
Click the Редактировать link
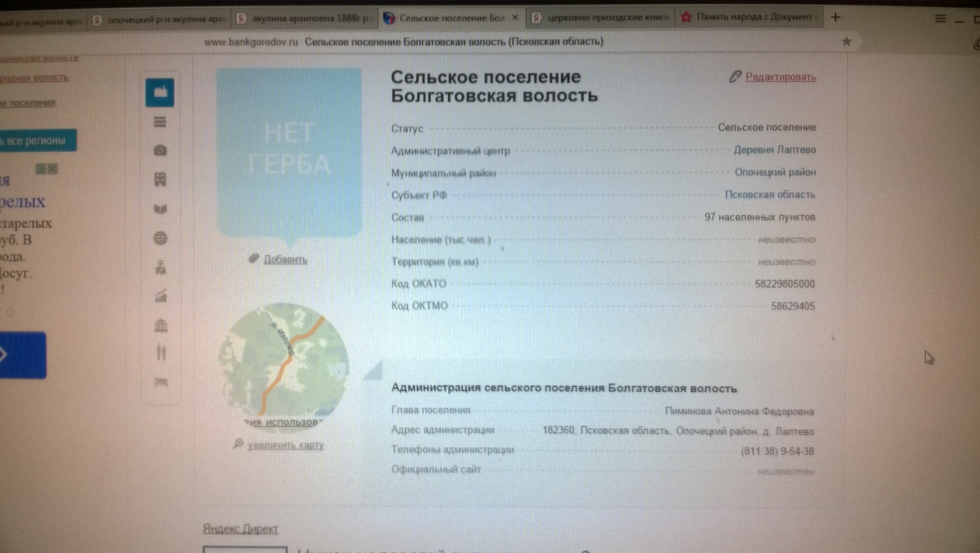[x=780, y=77]
